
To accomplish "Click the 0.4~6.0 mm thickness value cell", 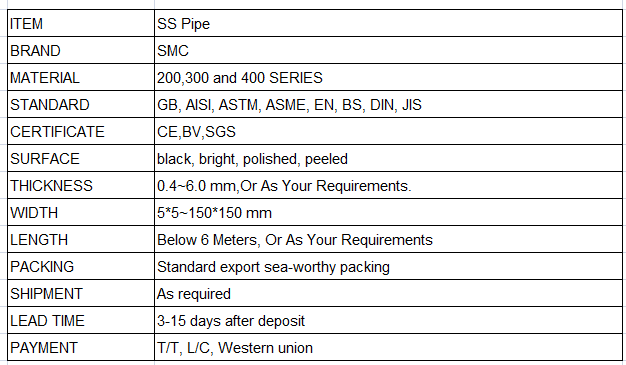I will (x=388, y=185).
